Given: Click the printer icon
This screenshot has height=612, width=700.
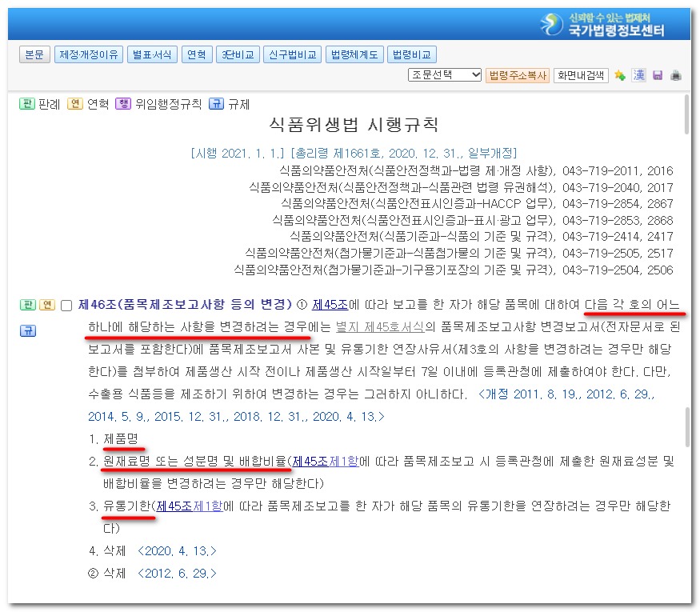Looking at the screenshot, I should click(676, 75).
